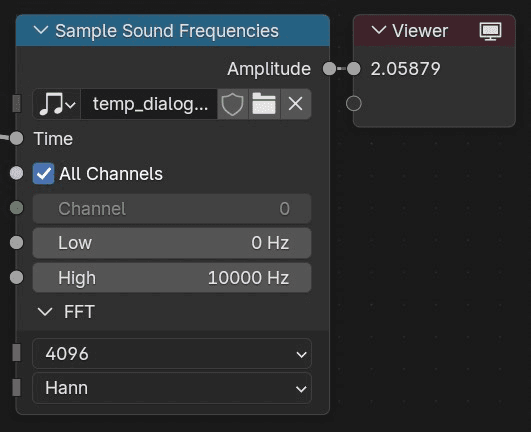The width and height of the screenshot is (531, 432).
Task: Click the Low frequency field
Action: point(172,243)
